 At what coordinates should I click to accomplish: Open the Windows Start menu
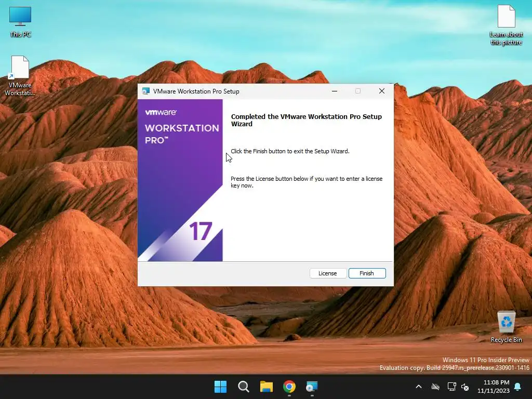[x=220, y=387]
